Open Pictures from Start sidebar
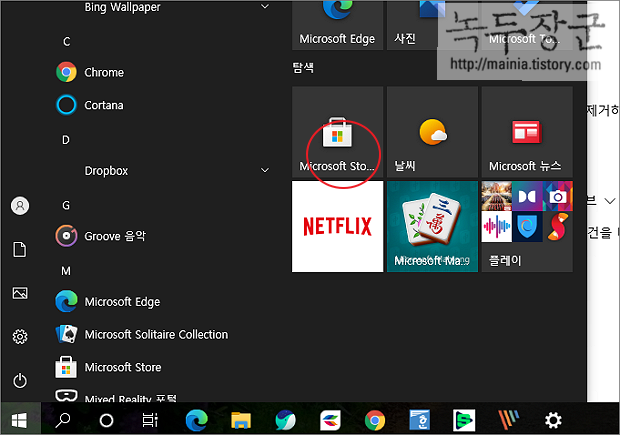Viewport: 620px width, 435px height. coord(20,293)
